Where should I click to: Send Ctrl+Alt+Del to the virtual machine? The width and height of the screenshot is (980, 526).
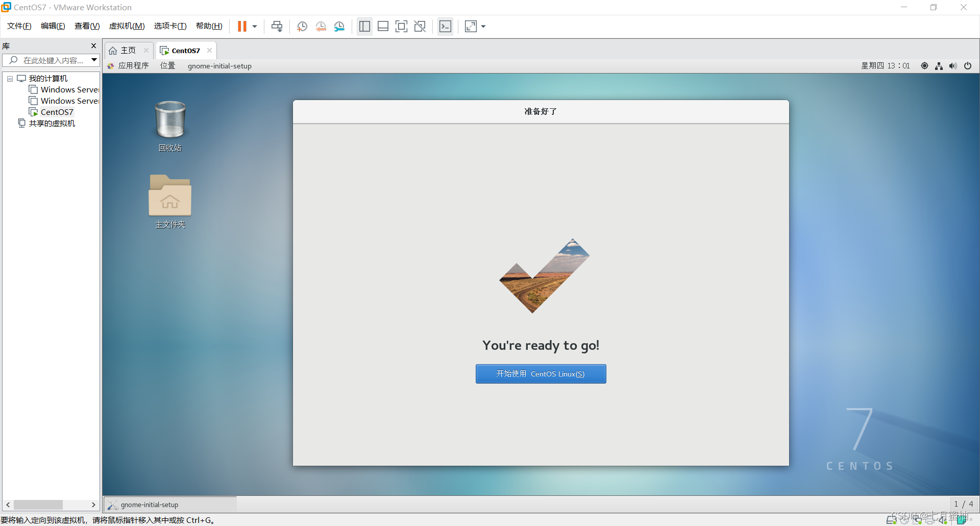tap(277, 26)
